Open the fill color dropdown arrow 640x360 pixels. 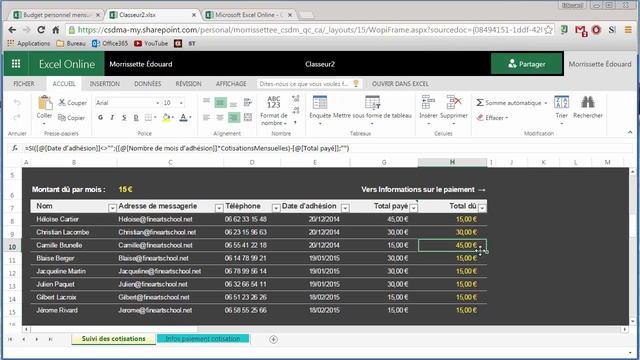click(173, 118)
